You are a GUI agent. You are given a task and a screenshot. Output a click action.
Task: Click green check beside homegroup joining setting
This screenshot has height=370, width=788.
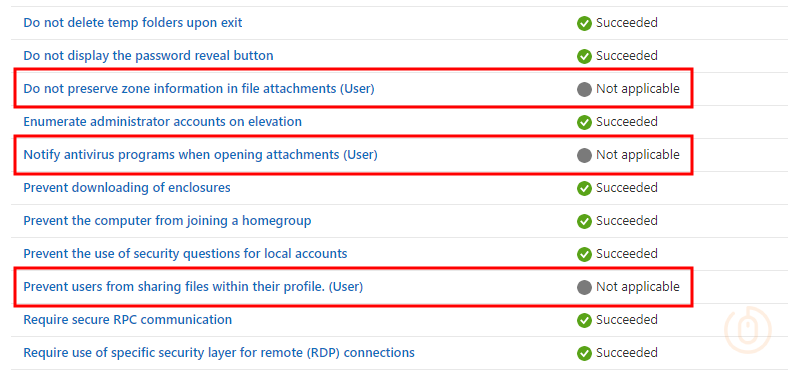(584, 221)
